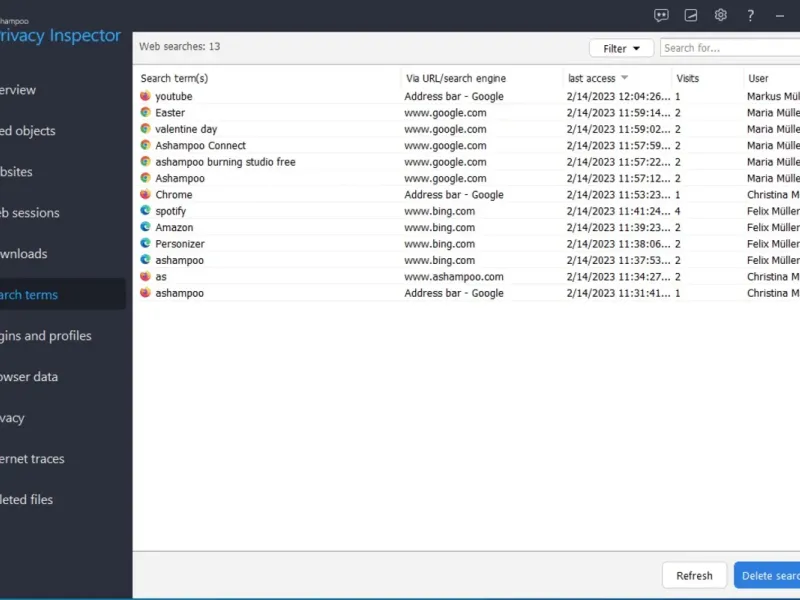This screenshot has height=600, width=800.
Task: Select the 'Amazon' search term
Action: click(x=174, y=228)
